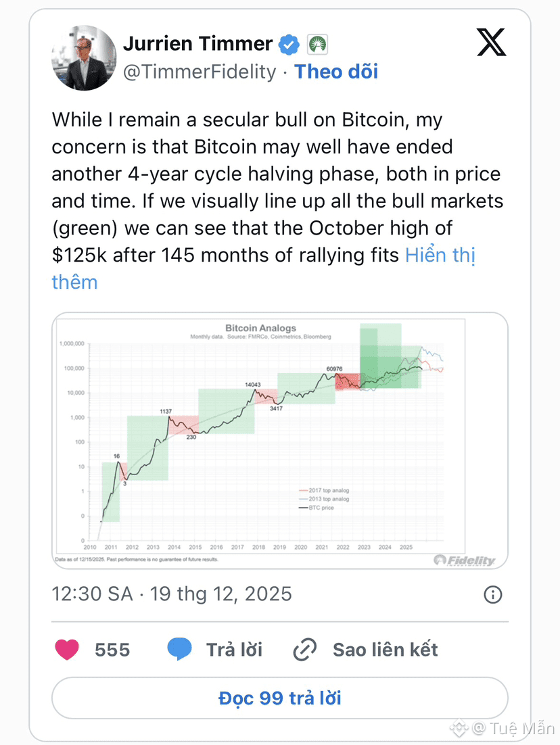The image size is (560, 745).
Task: Click the blue reply bubble icon
Action: pos(179,650)
